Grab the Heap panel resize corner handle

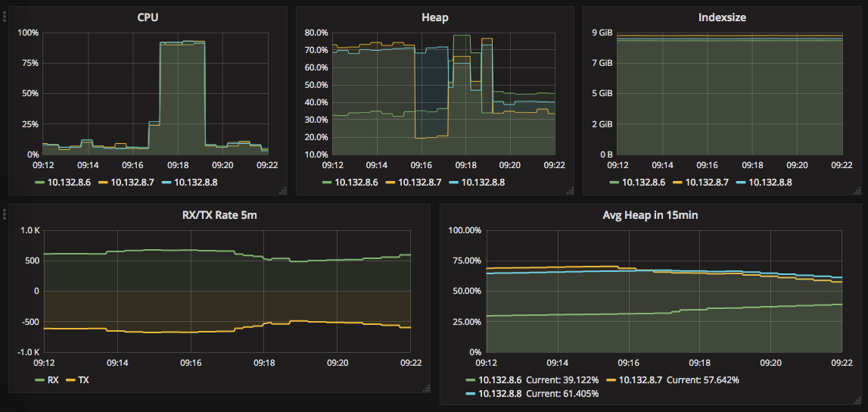click(570, 191)
